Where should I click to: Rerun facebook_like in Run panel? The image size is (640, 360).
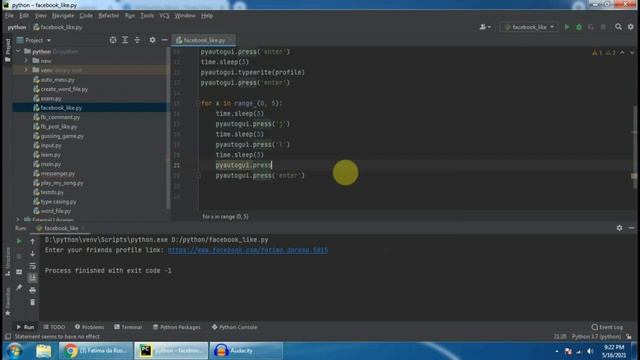[x=19, y=241]
